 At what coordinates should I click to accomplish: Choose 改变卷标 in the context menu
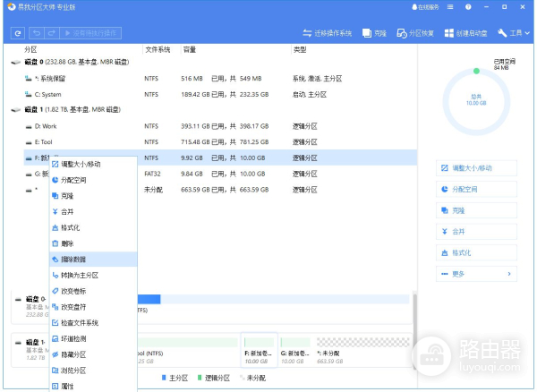[93, 291]
